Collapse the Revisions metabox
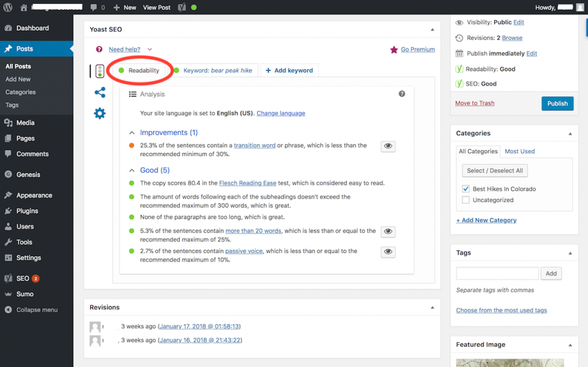The image size is (588, 367). [432, 308]
